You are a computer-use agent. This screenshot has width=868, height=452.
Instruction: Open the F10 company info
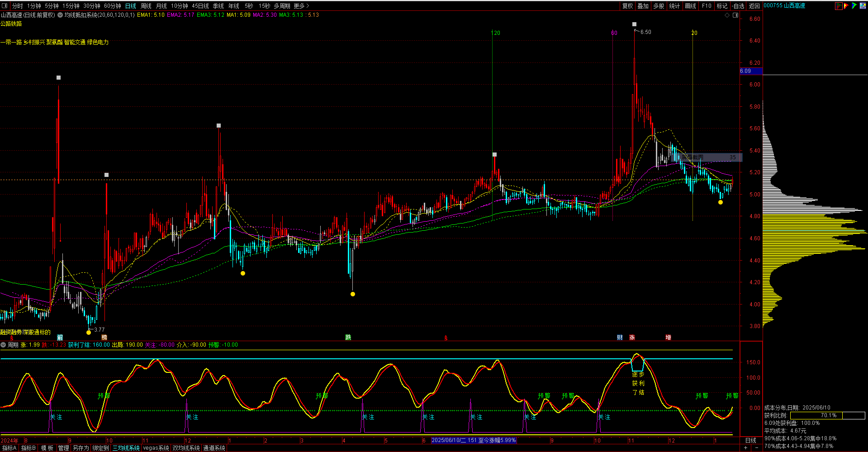click(707, 6)
